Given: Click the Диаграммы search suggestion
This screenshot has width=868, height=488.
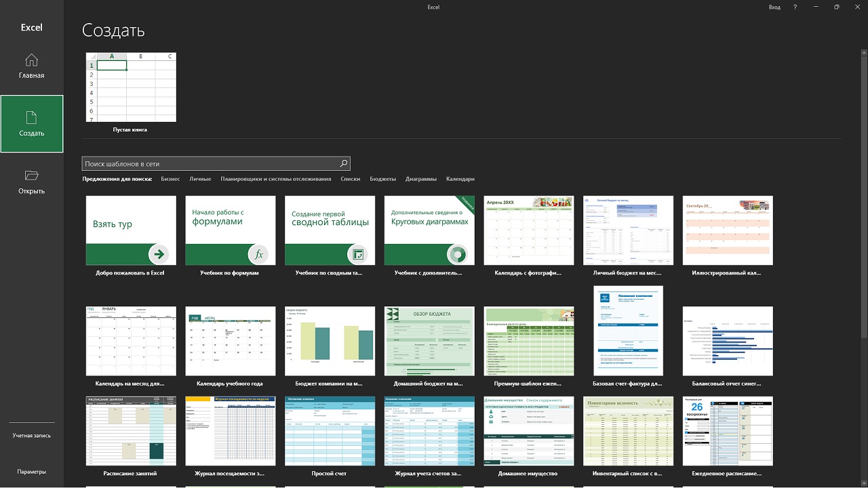Looking at the screenshot, I should [x=420, y=179].
